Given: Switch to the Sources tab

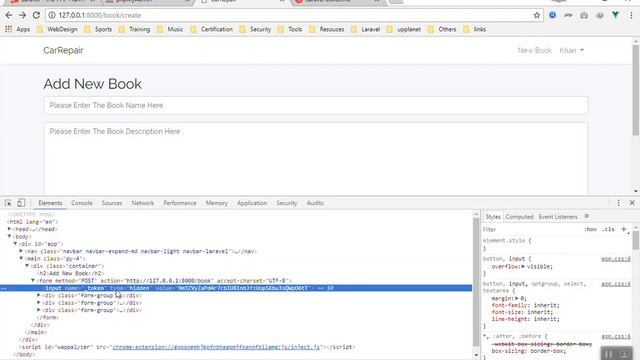Looking at the screenshot, I should 112,203.
